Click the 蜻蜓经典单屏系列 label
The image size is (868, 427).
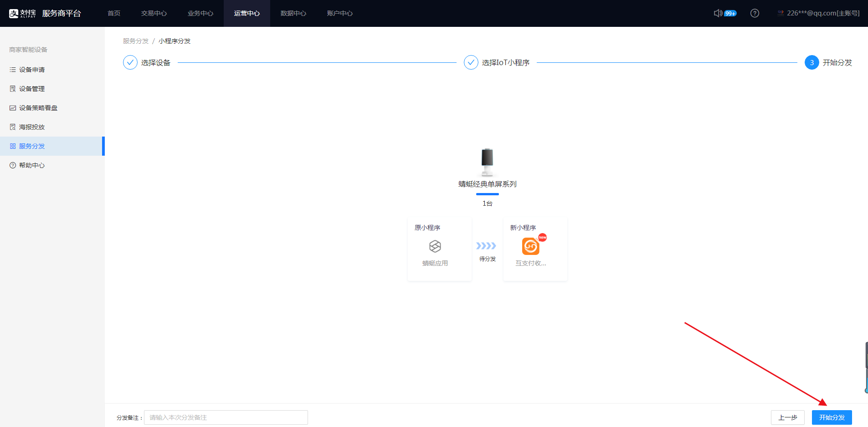pyautogui.click(x=488, y=184)
